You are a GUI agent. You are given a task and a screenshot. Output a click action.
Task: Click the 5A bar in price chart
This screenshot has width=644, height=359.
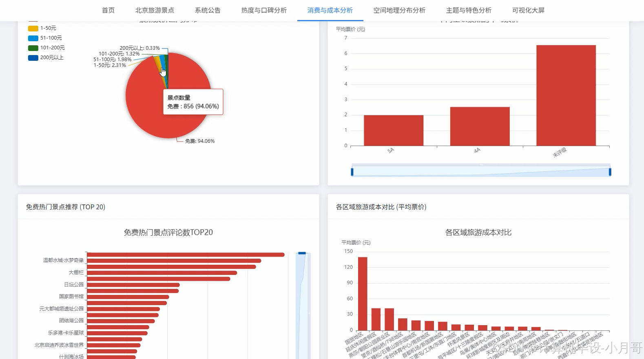pyautogui.click(x=394, y=131)
